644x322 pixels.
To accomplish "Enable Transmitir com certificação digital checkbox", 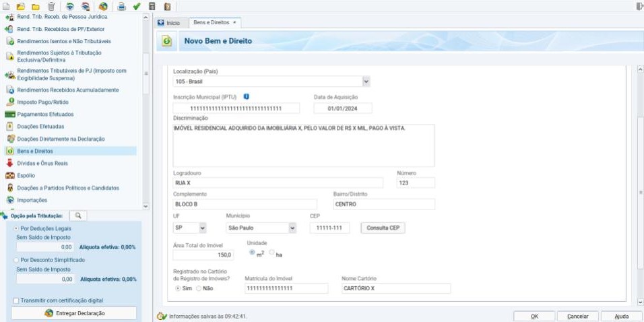I will 17,300.
